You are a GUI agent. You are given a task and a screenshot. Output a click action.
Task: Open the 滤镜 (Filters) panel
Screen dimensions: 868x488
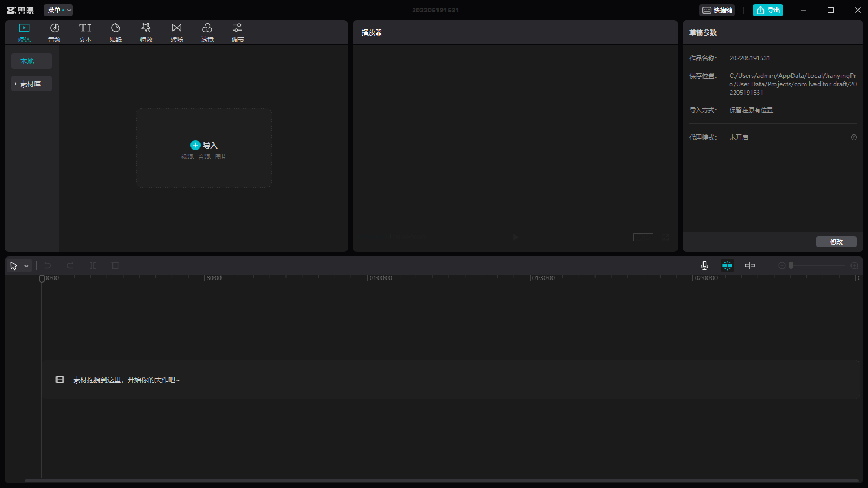[x=207, y=33]
